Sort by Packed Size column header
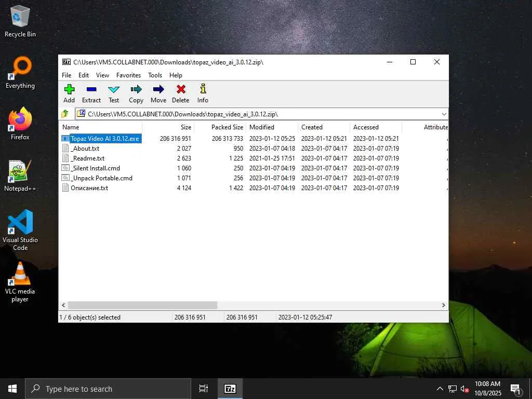The image size is (532, 399). click(220, 127)
